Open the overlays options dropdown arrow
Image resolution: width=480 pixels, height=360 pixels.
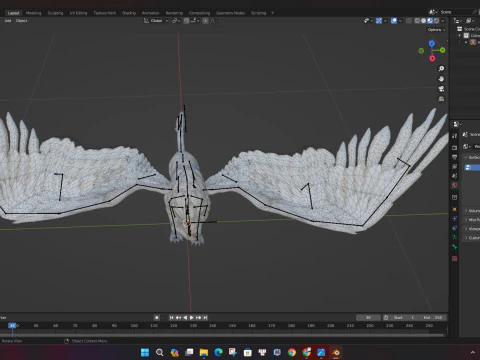400,21
